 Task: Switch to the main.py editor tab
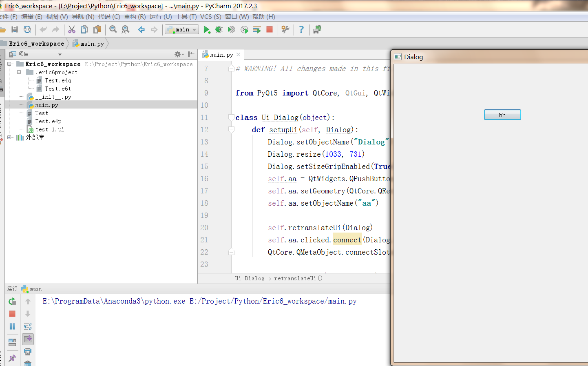click(221, 54)
